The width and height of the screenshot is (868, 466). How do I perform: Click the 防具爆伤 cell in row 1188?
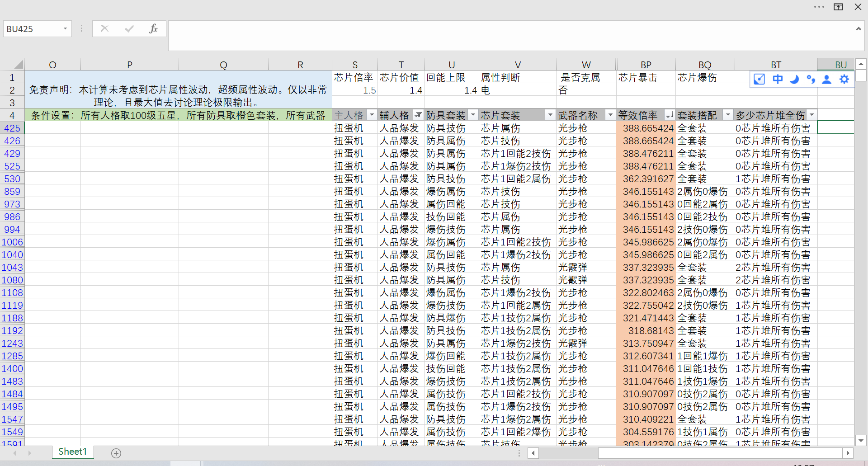point(451,318)
